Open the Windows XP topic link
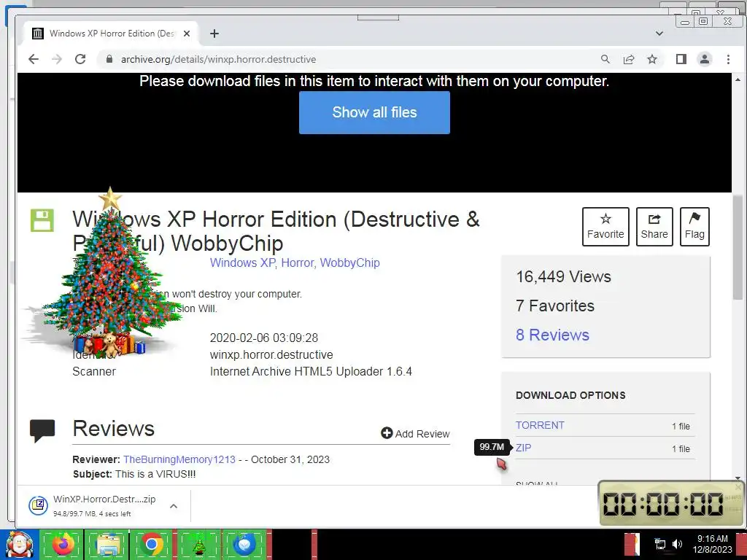This screenshot has width=747, height=560. pos(242,262)
